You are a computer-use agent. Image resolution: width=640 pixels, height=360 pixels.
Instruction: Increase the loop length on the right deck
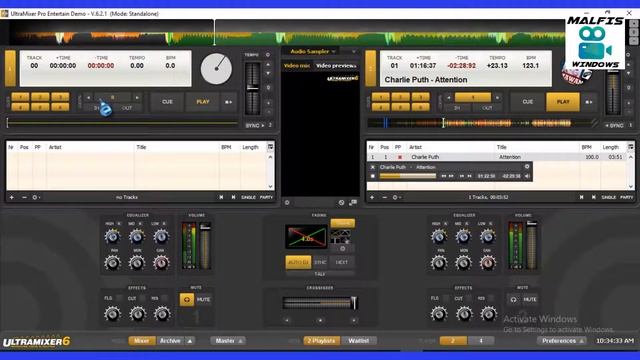pos(497,98)
